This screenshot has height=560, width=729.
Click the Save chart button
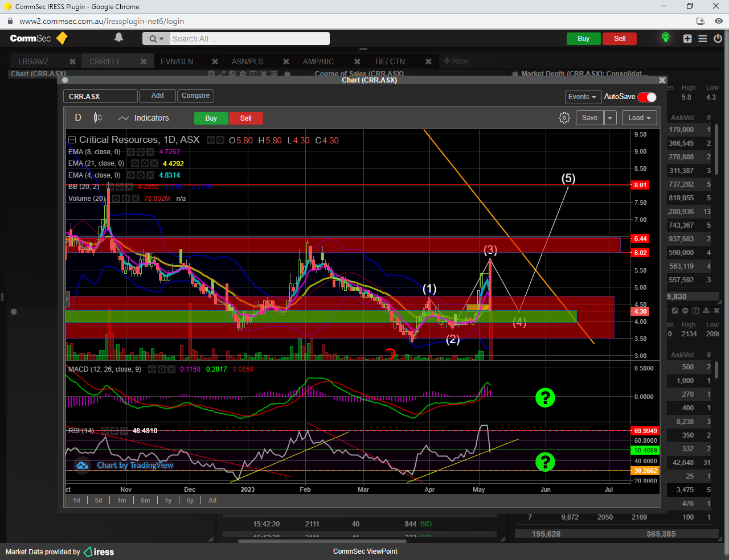tap(590, 118)
